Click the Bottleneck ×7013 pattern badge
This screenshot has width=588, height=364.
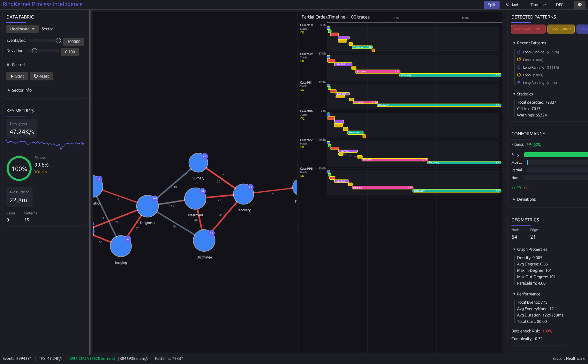tap(528, 29)
